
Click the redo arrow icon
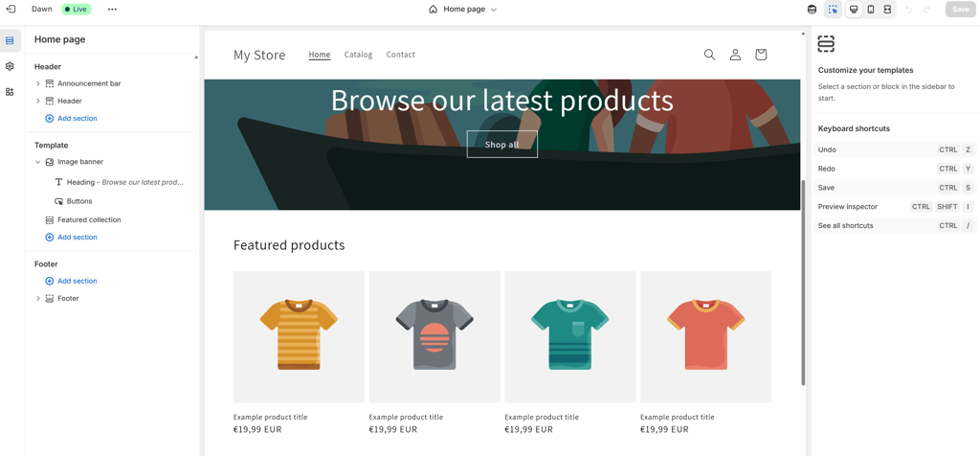click(x=926, y=10)
